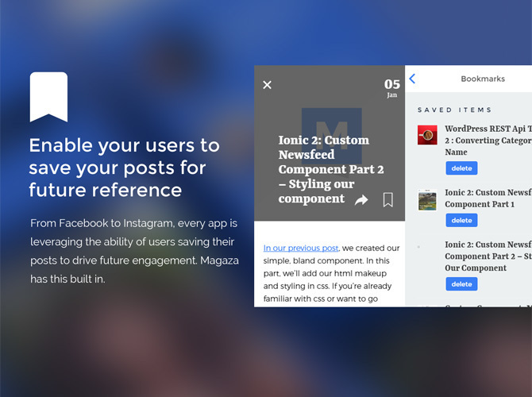The height and width of the screenshot is (397, 532).
Task: Open the 'Component Part 2 – St...' saved title
Action: (x=488, y=256)
